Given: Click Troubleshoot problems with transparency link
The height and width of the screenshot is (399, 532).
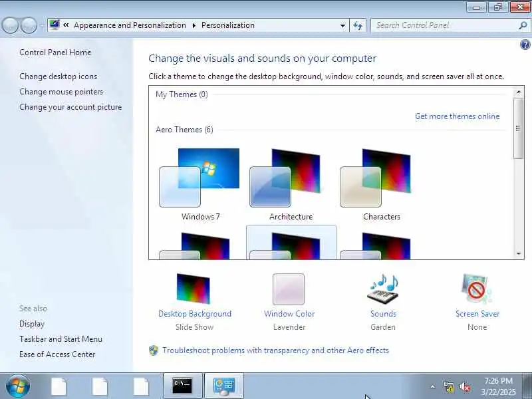Looking at the screenshot, I should tap(275, 350).
